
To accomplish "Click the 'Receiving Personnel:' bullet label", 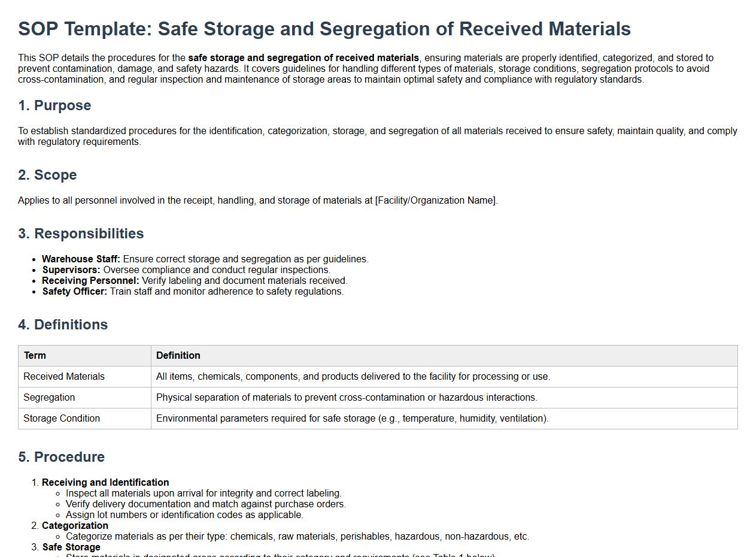I will point(90,281).
